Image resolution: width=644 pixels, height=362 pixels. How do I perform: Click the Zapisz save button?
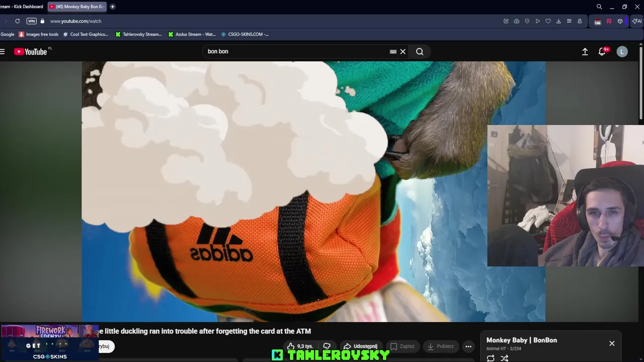(x=403, y=346)
